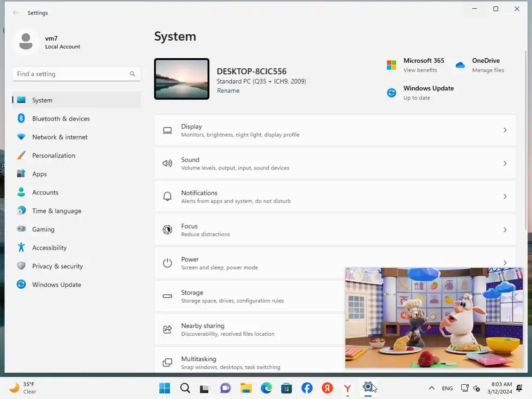Screen dimensions: 532x399
Task: Click Microsoft 365 View benefits
Action: click(x=420, y=70)
